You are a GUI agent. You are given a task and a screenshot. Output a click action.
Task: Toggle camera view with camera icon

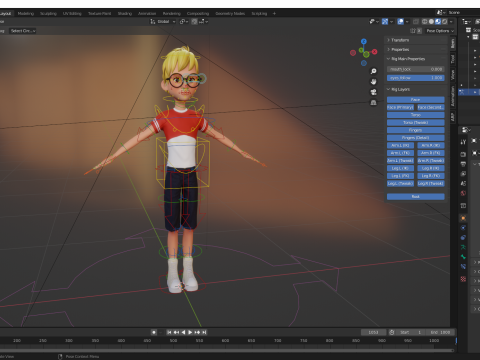[373, 92]
